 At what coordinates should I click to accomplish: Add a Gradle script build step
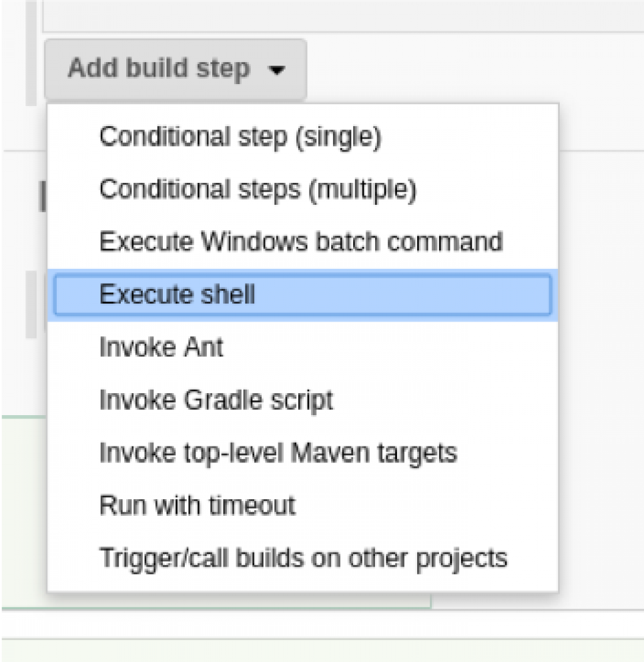(x=216, y=400)
